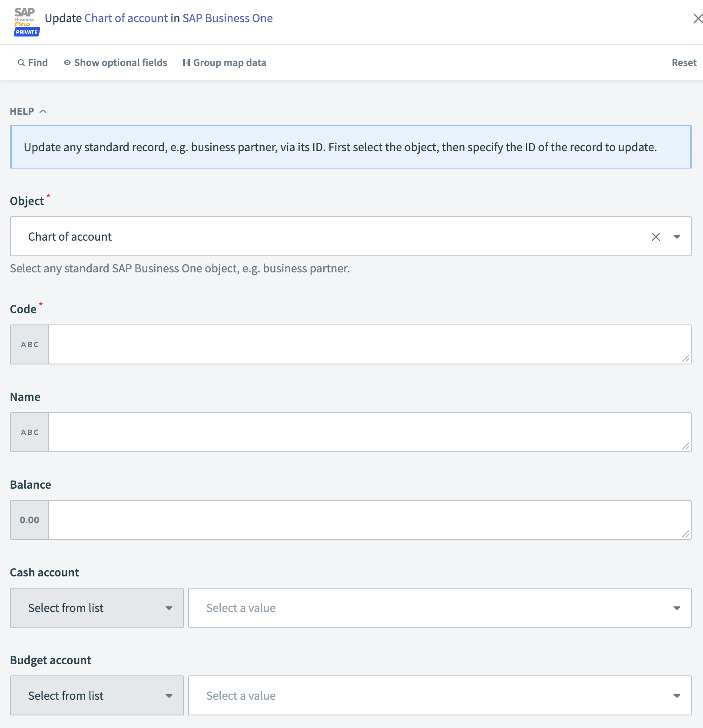This screenshot has height=728, width=703.
Task: Click the ABC data-type icon beside Name
Action: (x=29, y=432)
